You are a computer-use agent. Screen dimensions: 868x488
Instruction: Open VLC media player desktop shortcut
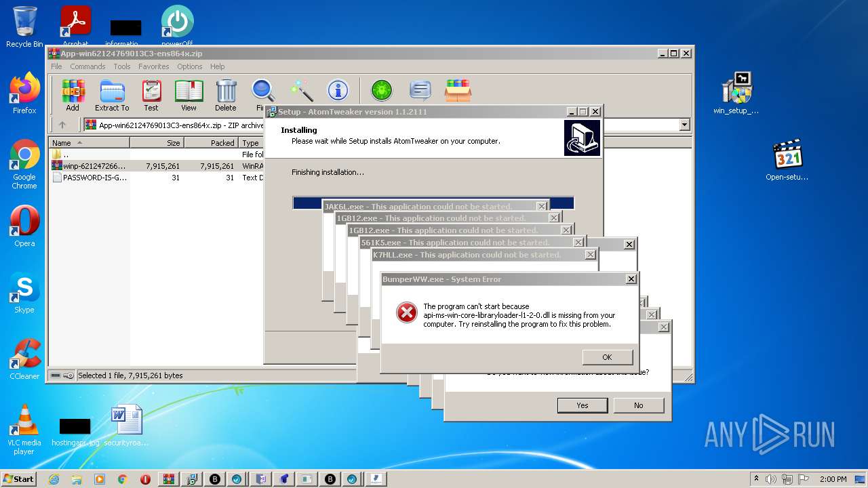click(x=24, y=430)
